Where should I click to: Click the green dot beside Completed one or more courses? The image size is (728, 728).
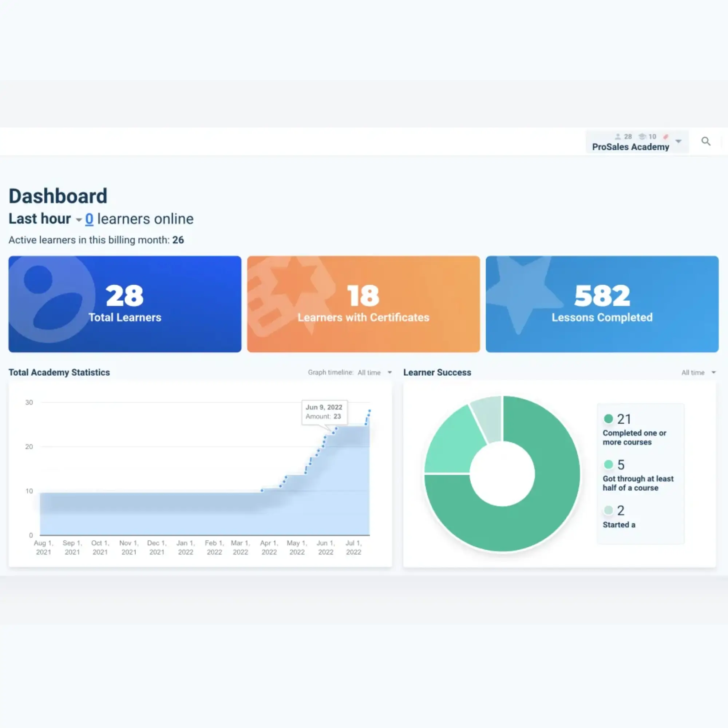(609, 419)
